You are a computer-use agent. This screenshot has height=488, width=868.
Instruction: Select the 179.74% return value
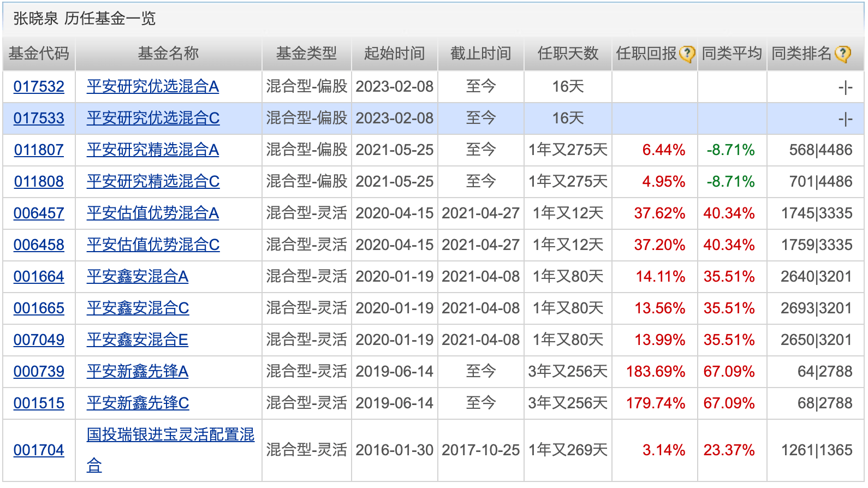656,403
